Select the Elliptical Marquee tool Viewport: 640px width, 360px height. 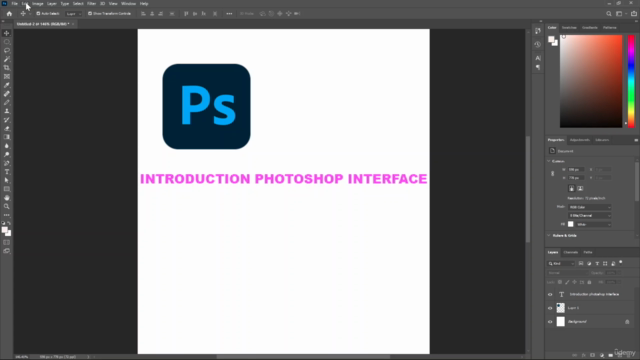click(7, 42)
